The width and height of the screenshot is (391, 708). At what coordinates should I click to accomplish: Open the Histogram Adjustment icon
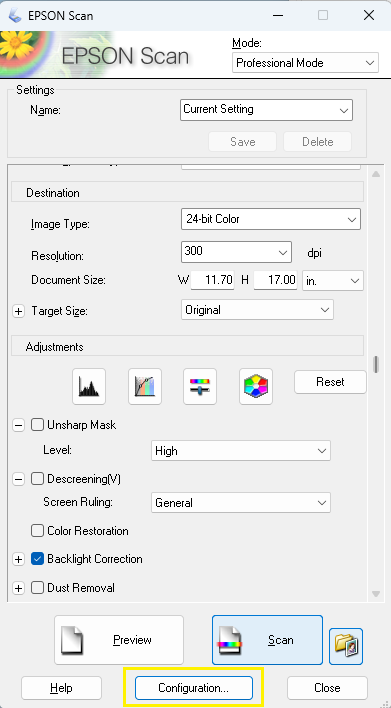[x=89, y=386]
